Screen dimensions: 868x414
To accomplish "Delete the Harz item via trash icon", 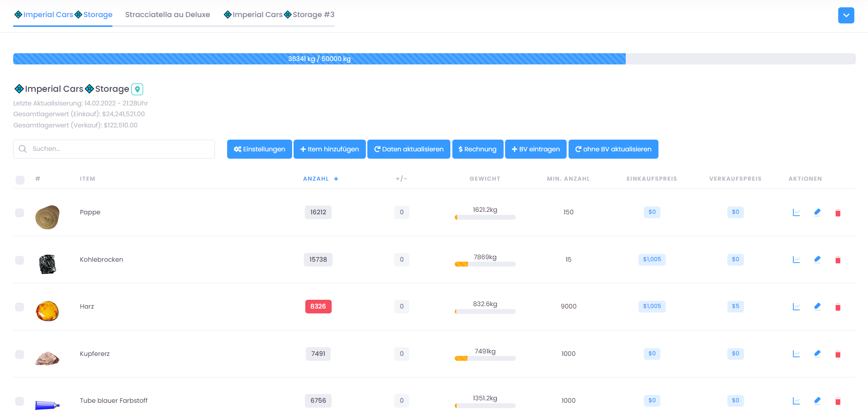I will tap(838, 307).
